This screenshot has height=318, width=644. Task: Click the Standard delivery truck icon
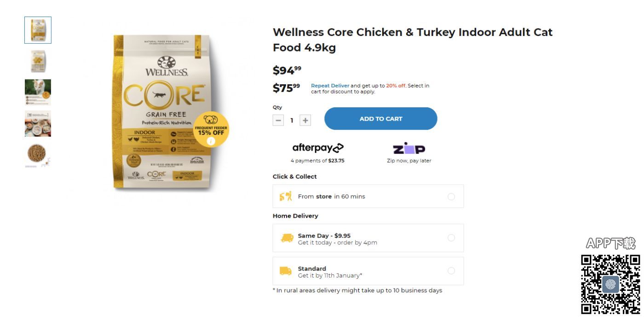(x=286, y=271)
